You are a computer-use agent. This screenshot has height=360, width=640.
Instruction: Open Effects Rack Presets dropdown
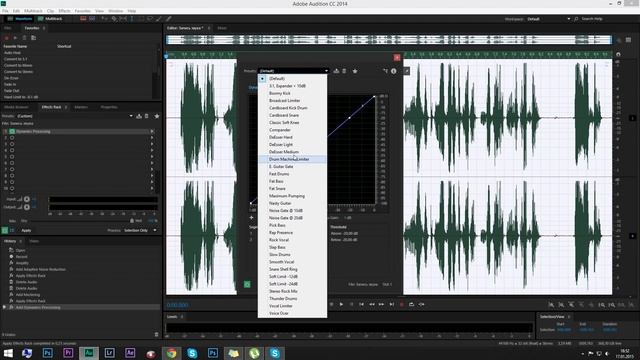pos(74,116)
